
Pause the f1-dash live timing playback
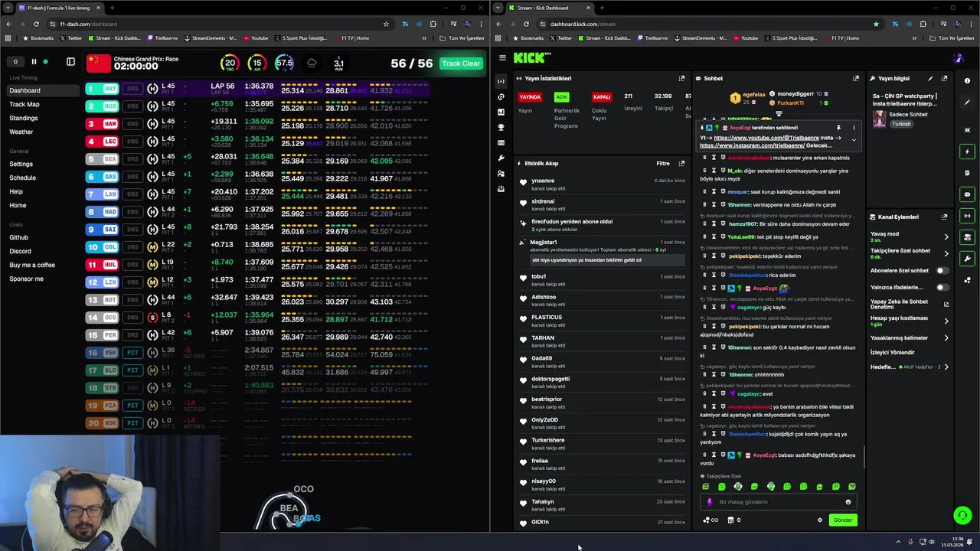[x=34, y=62]
